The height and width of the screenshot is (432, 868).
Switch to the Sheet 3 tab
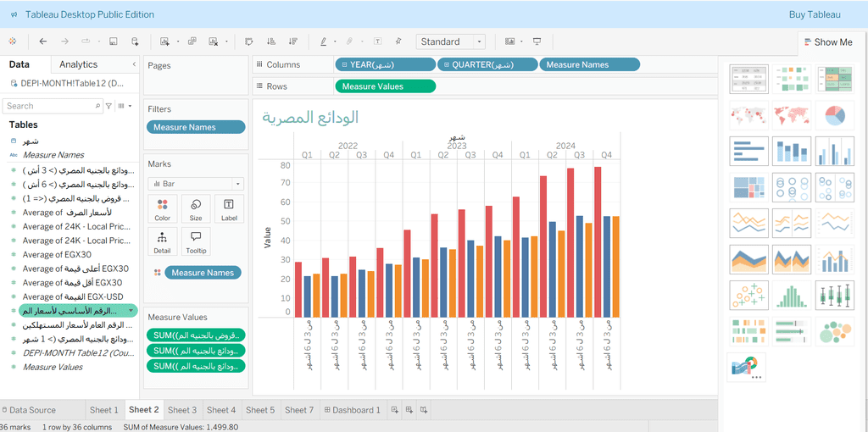tap(182, 410)
